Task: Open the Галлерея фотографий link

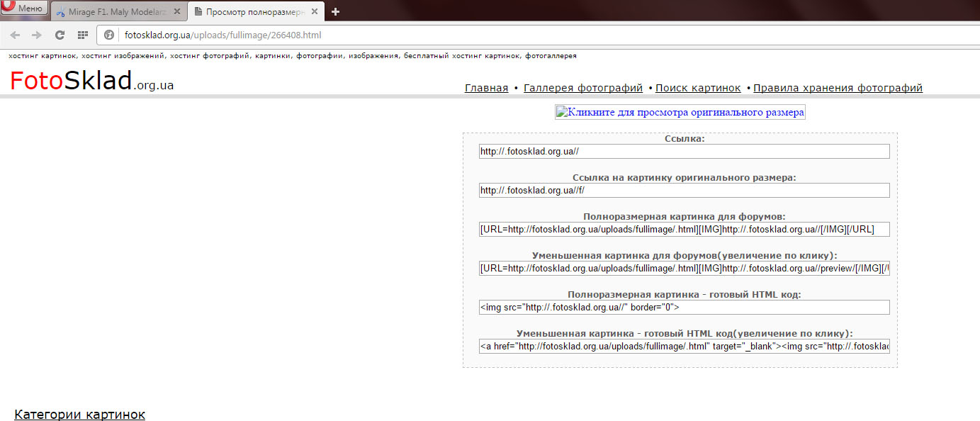Action: click(x=583, y=88)
